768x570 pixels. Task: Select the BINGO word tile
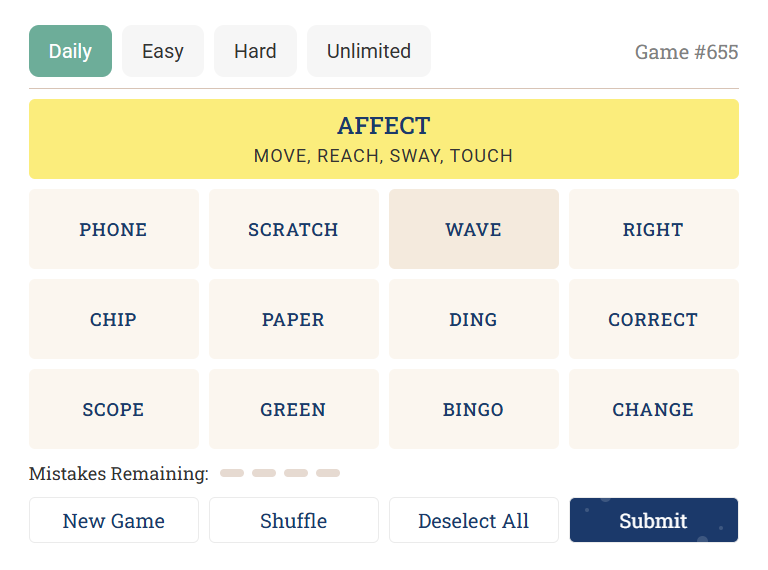[x=474, y=409]
